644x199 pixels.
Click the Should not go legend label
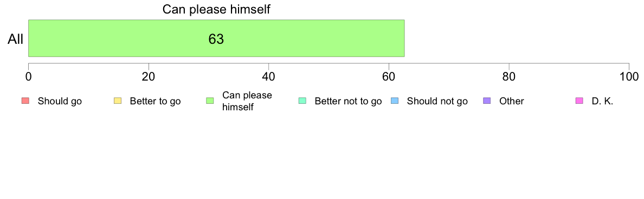pos(437,101)
